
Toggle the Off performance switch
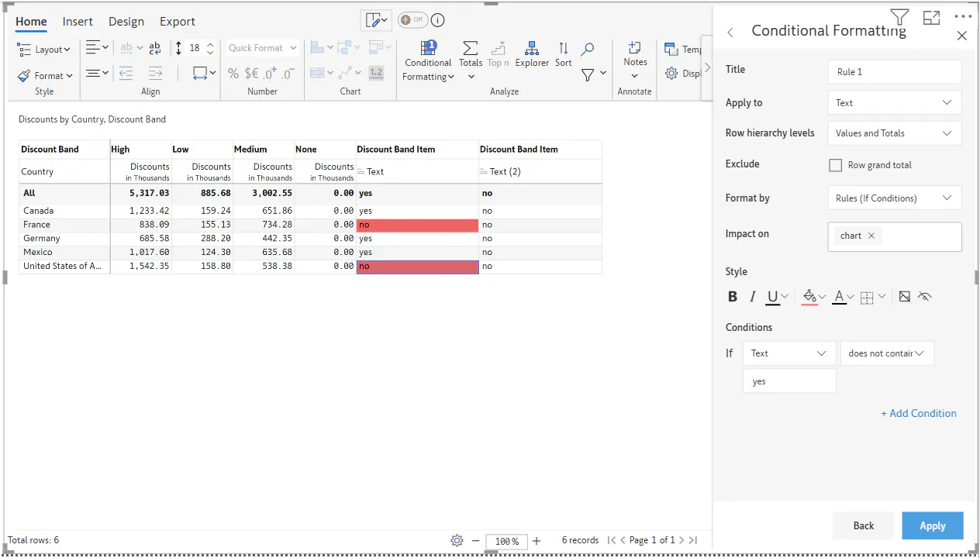click(412, 19)
